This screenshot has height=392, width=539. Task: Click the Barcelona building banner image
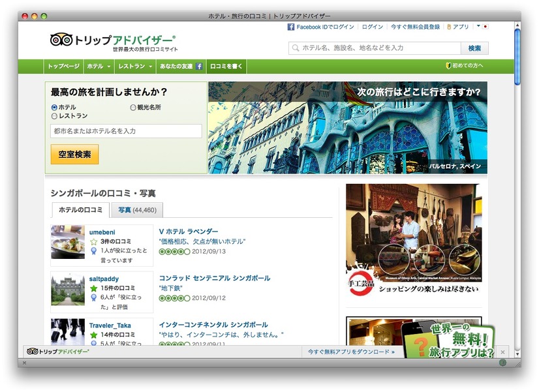pos(348,128)
